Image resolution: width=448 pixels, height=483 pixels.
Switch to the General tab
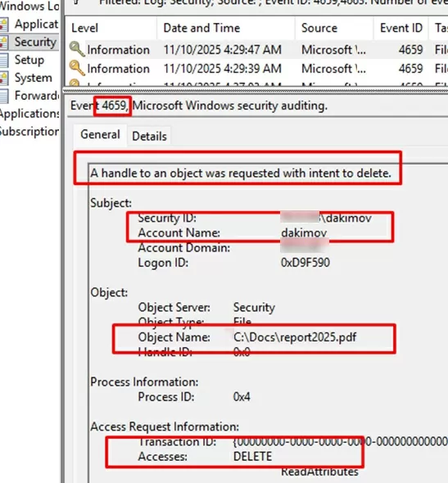tap(100, 134)
